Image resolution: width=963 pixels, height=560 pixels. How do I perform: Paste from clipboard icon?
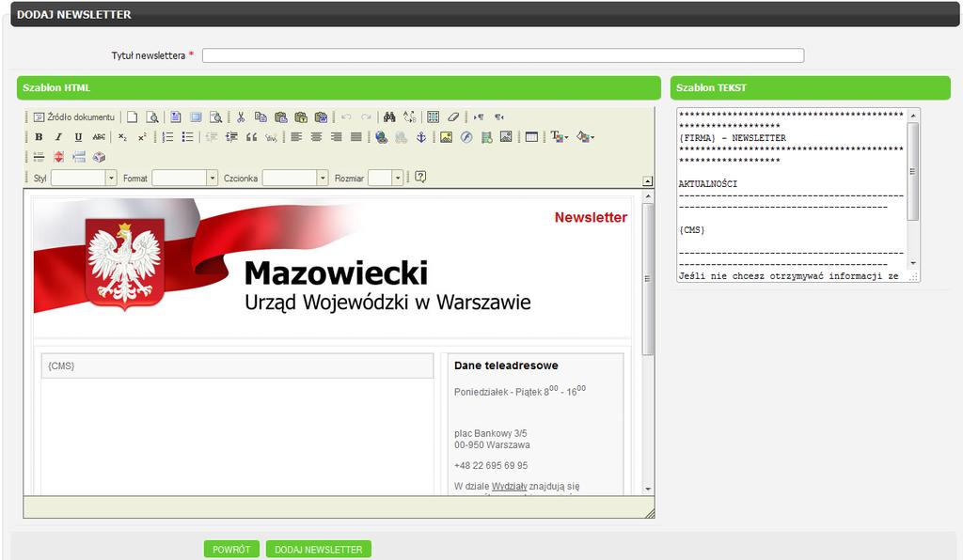click(280, 117)
